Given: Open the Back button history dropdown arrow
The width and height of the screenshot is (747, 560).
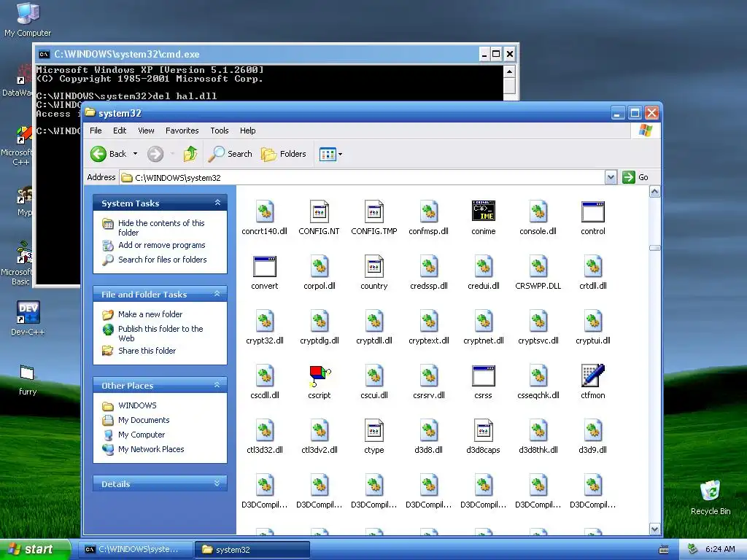Looking at the screenshot, I should point(135,154).
